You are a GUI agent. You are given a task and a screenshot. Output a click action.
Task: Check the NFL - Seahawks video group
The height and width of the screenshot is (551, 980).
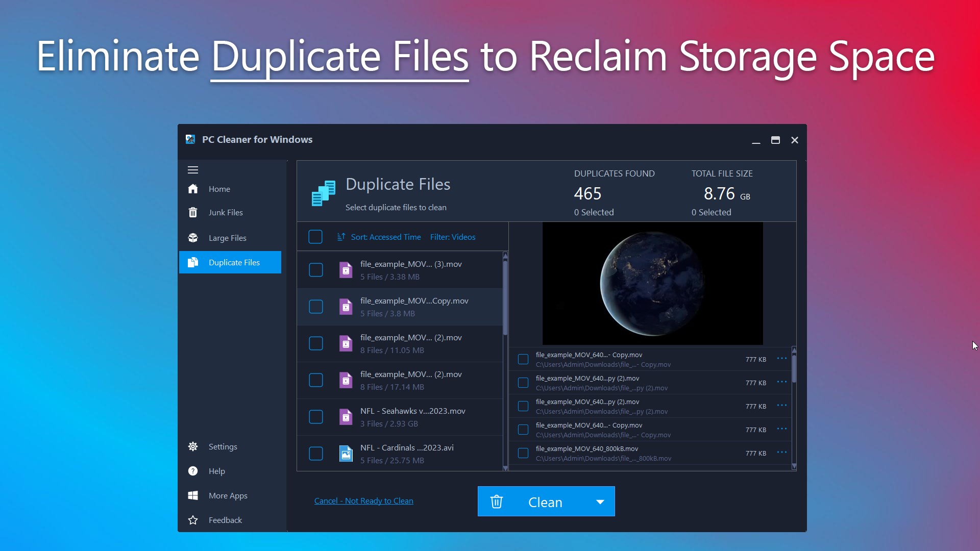(x=316, y=417)
